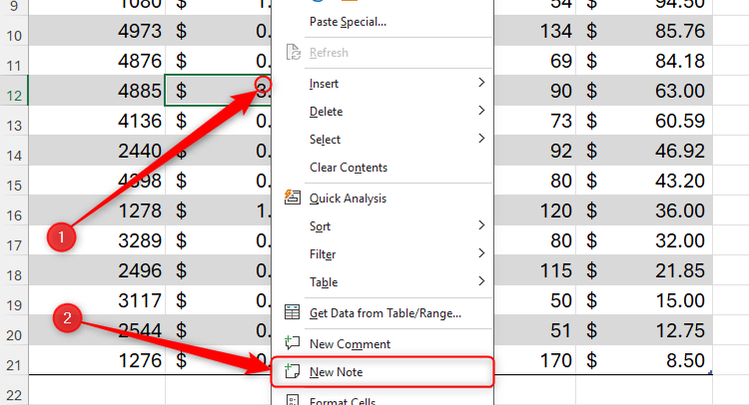The image size is (749, 405).
Task: Select row header 21
Action: 14,360
